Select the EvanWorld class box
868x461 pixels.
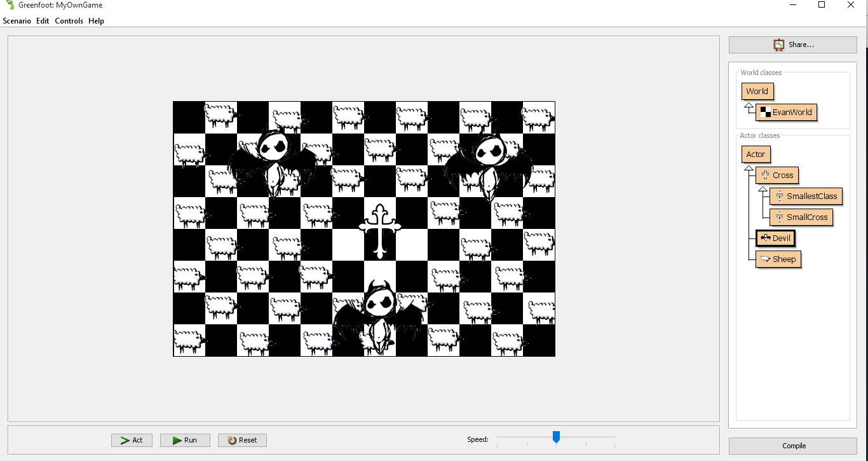pos(786,112)
